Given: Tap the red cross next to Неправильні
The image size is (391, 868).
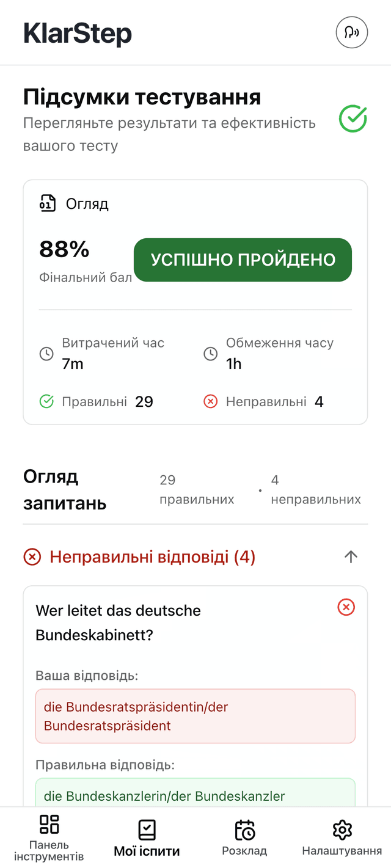Looking at the screenshot, I should (x=210, y=401).
